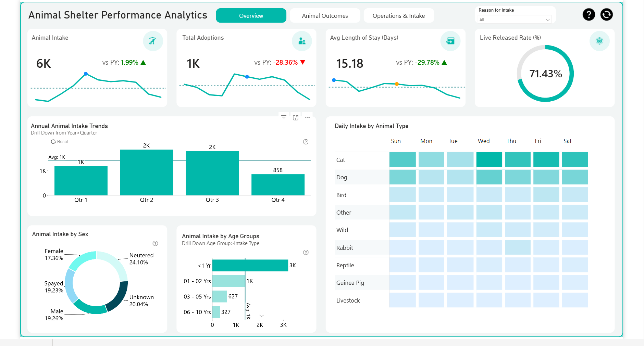Click the Unknown segment in sex donut chart

coord(119,296)
